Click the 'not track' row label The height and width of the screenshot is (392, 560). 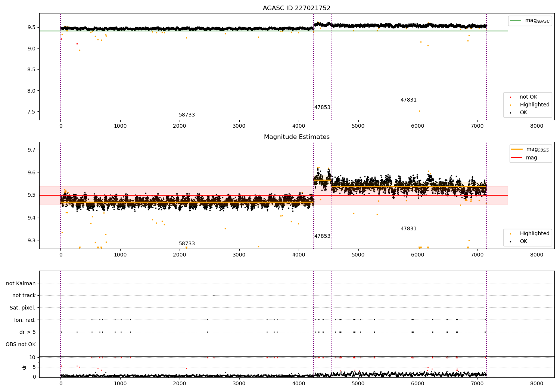tap(24, 296)
